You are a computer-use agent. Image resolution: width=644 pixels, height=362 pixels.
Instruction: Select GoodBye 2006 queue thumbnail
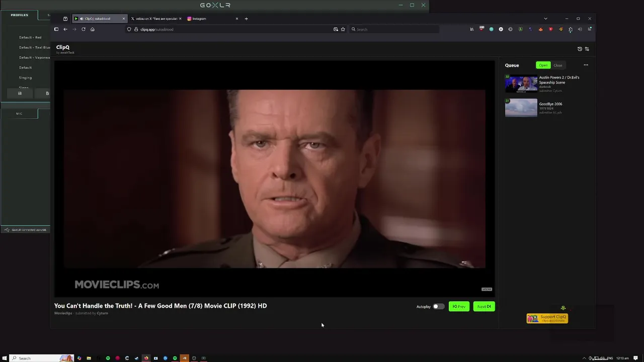(x=521, y=108)
